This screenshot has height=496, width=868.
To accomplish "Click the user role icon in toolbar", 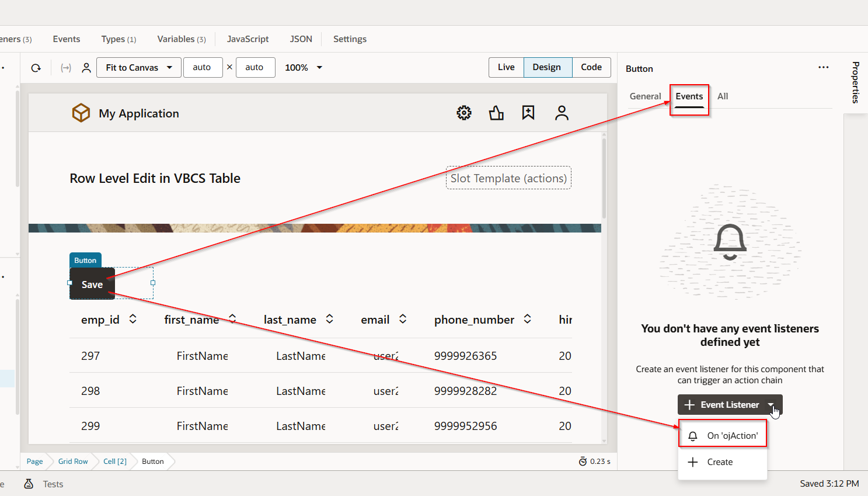I will 86,68.
